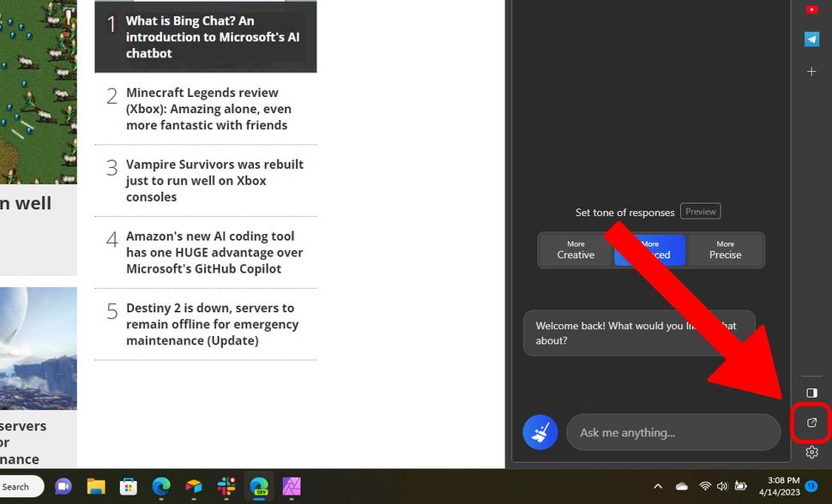This screenshot has width=832, height=504.
Task: Expand hidden system tray icons
Action: (657, 486)
